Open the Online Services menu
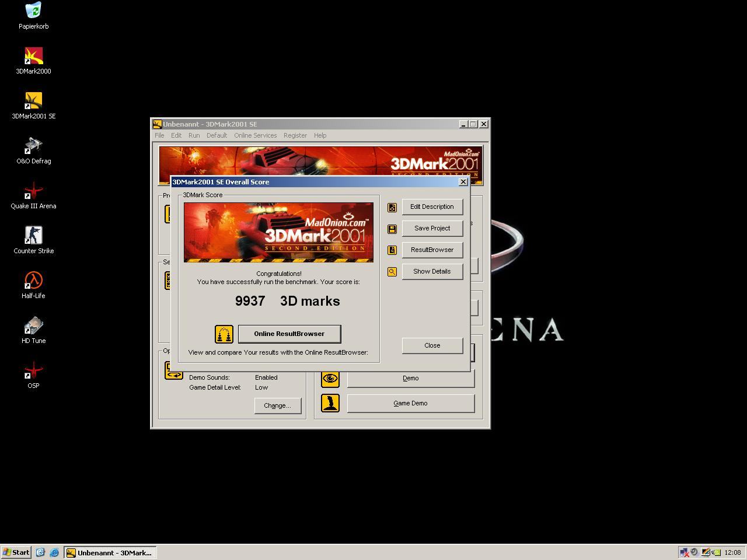 coord(256,135)
